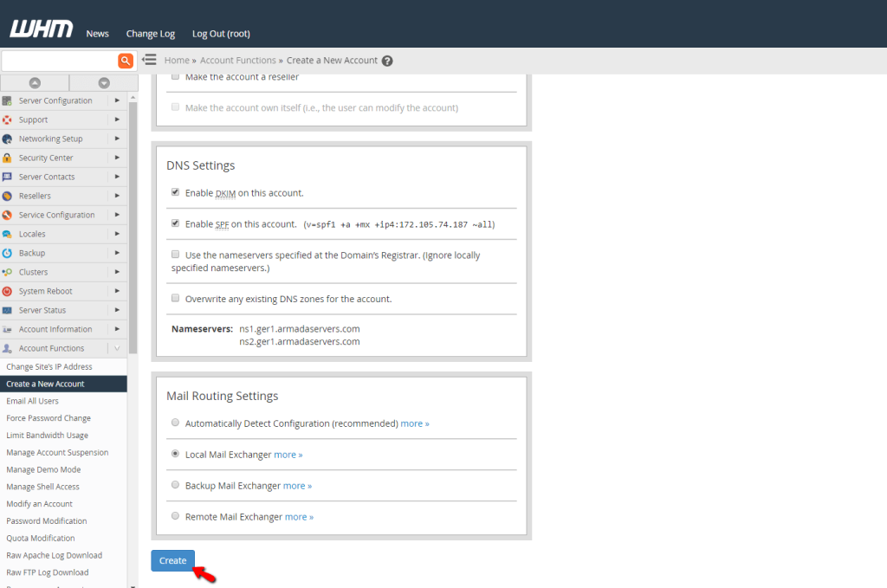The image size is (887, 588).
Task: Click the Server Configuration sidebar icon
Action: pos(9,100)
